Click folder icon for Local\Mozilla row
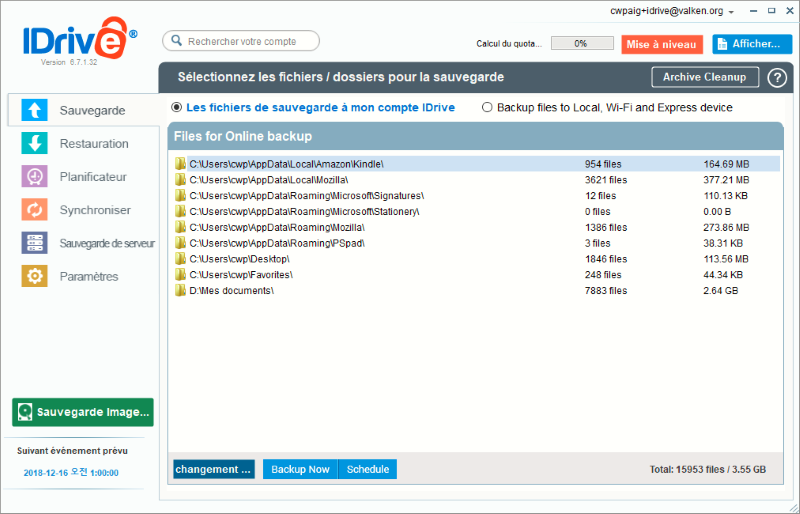This screenshot has height=514, width=800. [x=180, y=180]
